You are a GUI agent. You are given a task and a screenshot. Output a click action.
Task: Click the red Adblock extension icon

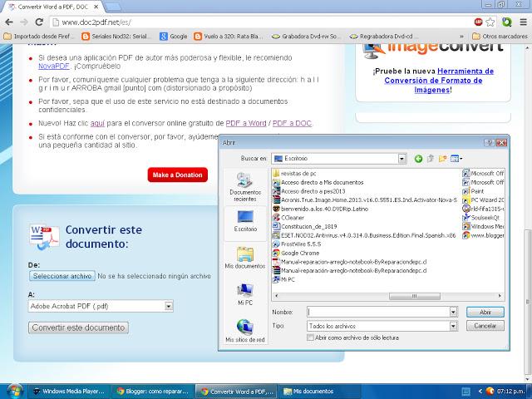[479, 22]
